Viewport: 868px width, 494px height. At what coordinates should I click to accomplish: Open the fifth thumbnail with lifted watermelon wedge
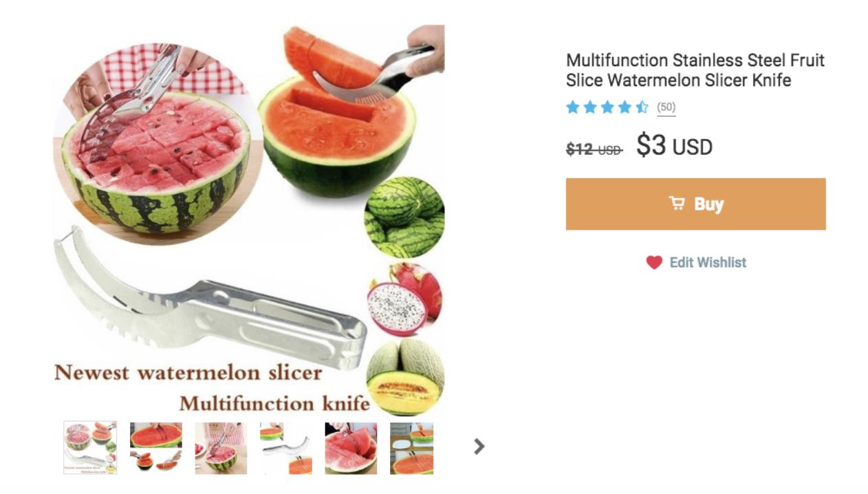coord(351,448)
